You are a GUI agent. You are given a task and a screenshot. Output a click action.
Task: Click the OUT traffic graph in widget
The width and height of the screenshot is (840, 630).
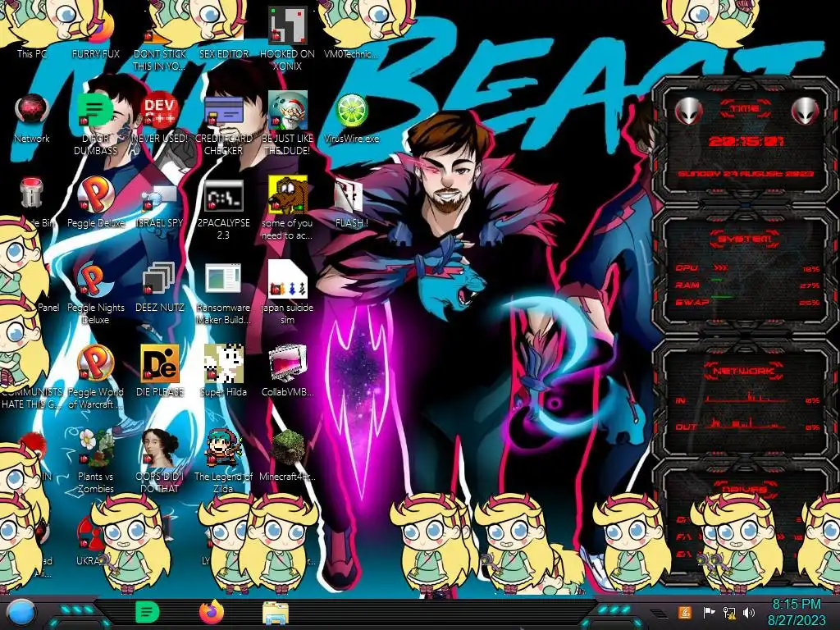pyautogui.click(x=747, y=422)
